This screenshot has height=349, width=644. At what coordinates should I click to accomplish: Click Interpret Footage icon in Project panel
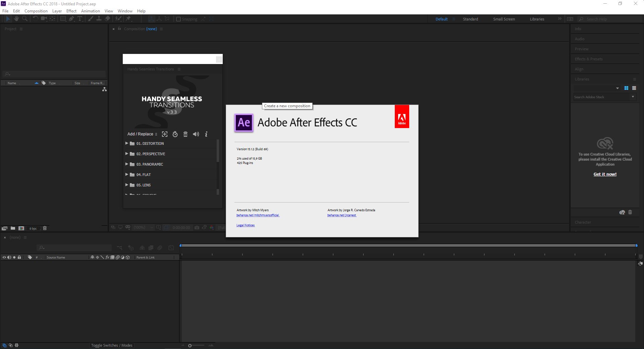pos(4,228)
